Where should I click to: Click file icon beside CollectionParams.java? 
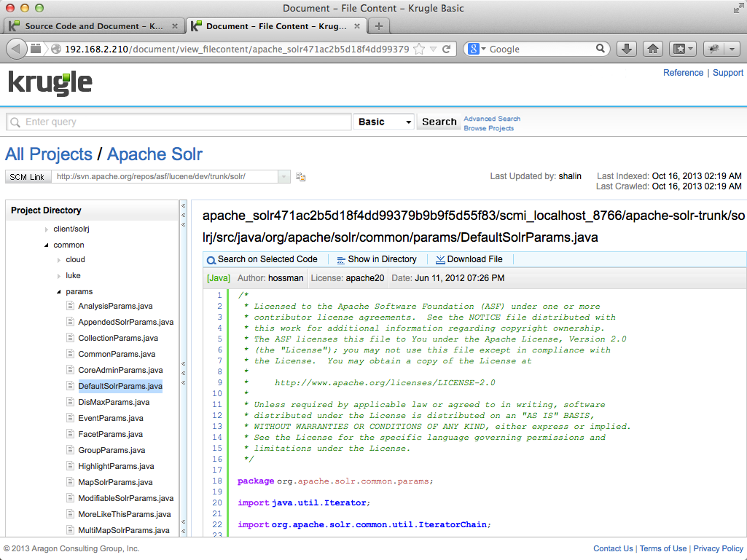[70, 338]
